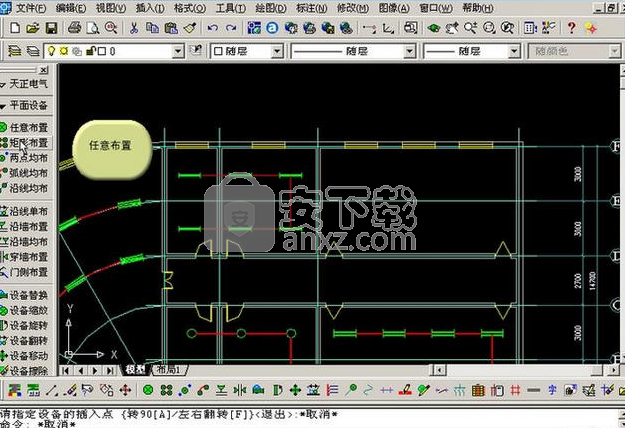625x428 pixels.
Task: Click the Open file icon
Action: click(33, 28)
